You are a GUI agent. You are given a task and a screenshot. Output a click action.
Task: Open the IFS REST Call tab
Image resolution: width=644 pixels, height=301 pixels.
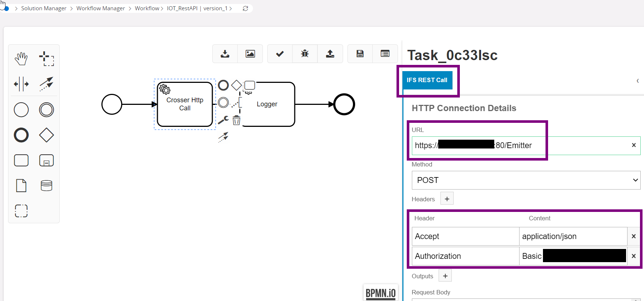(x=427, y=80)
